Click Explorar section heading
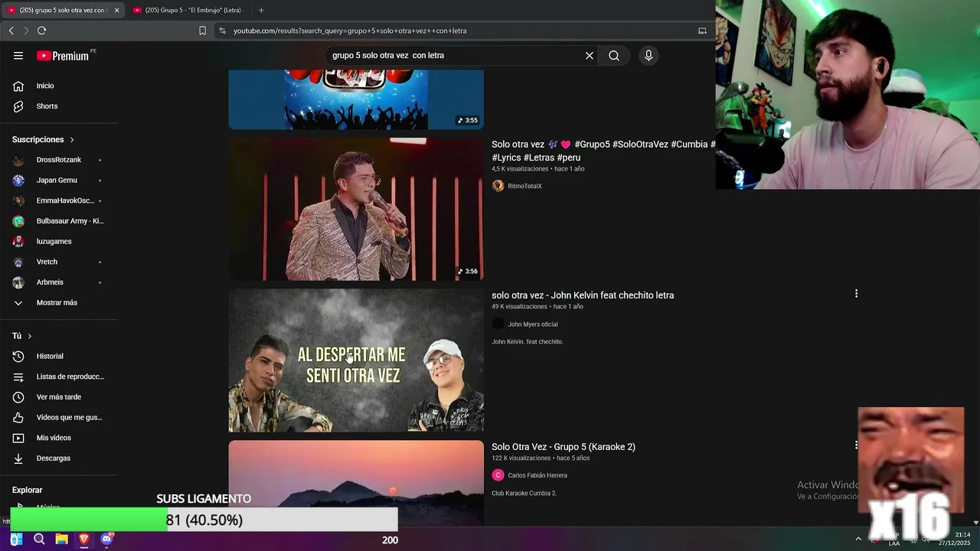The image size is (980, 551). 28,490
